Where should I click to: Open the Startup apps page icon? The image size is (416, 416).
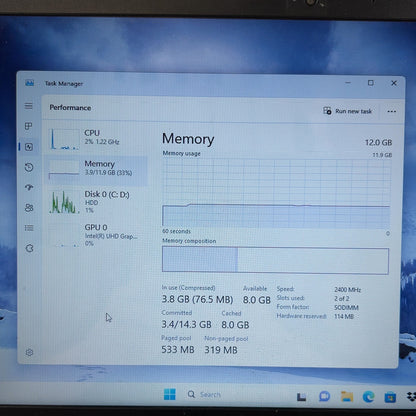[29, 187]
